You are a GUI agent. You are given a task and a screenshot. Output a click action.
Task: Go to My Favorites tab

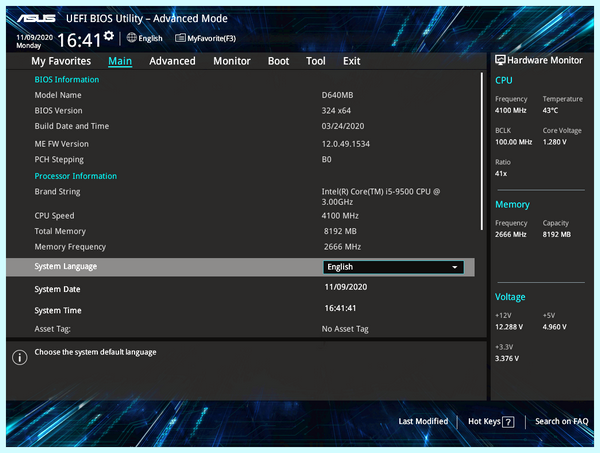61,61
